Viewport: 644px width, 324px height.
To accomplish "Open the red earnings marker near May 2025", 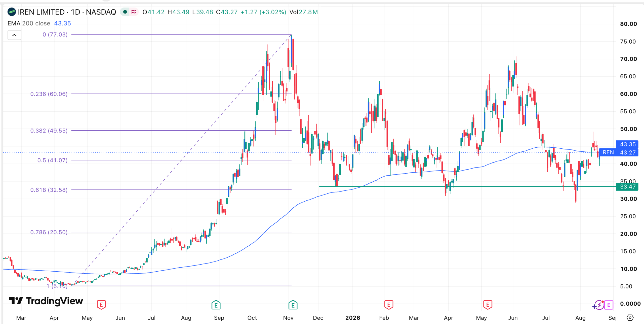I will click(x=101, y=305).
